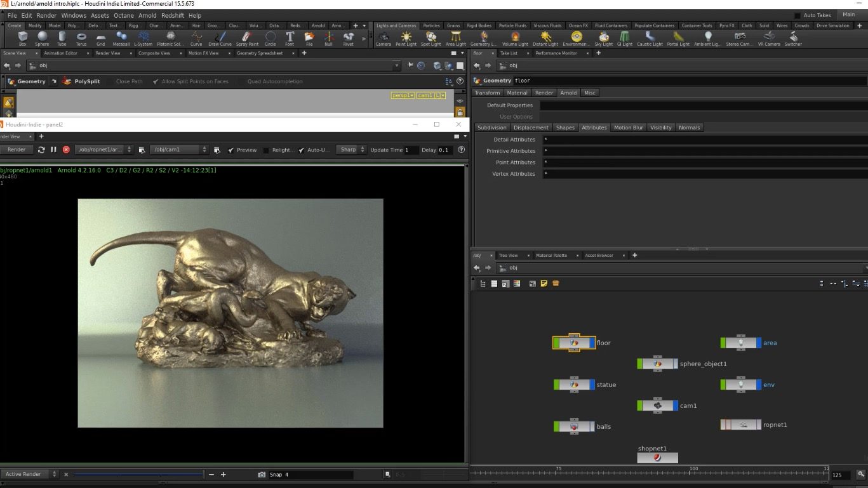The width and height of the screenshot is (868, 488).
Task: Open the cam1 viewport camera menu
Action: click(x=431, y=95)
